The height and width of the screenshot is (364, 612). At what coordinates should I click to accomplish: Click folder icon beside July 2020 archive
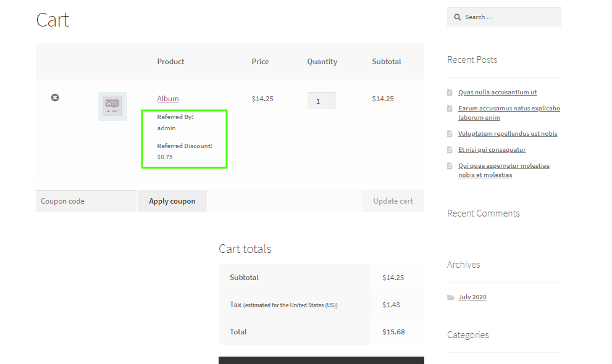(x=450, y=297)
